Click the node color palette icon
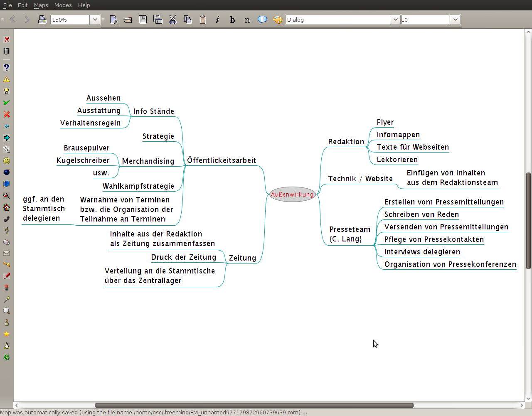Screen dimensions: 532x416 (x=277, y=20)
